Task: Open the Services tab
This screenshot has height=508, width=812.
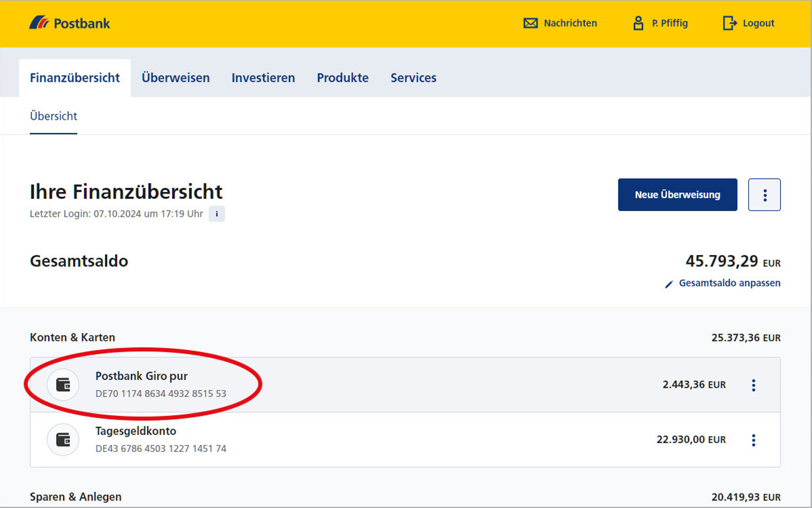Action: [x=413, y=78]
